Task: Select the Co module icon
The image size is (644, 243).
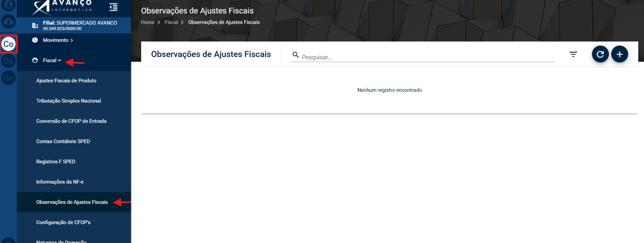Action: pos(8,44)
